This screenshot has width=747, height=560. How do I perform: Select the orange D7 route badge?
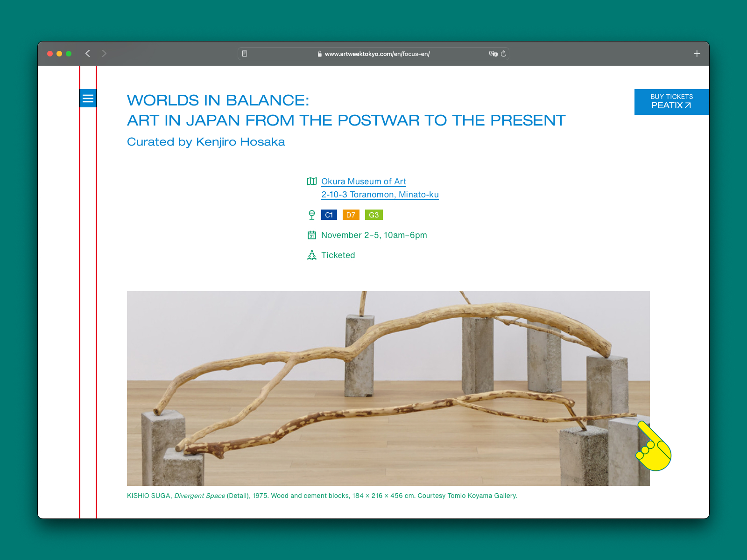[x=351, y=215]
